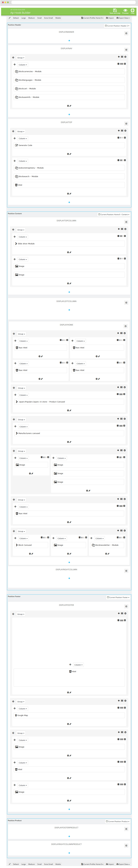Decrease width of the blocknewsletter column
This screenshot has height=868, width=138.
tap(118, 537)
